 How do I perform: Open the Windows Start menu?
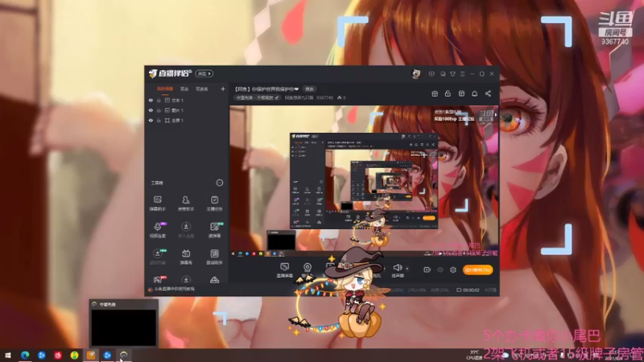[x=8, y=356]
